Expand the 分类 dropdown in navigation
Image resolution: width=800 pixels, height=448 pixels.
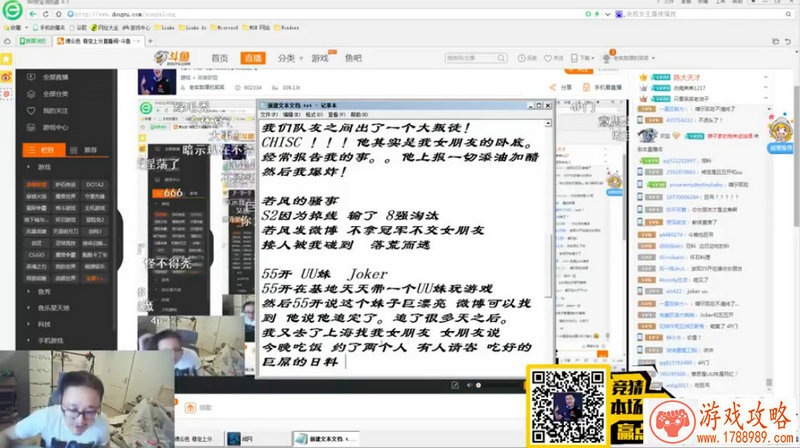tap(290, 58)
